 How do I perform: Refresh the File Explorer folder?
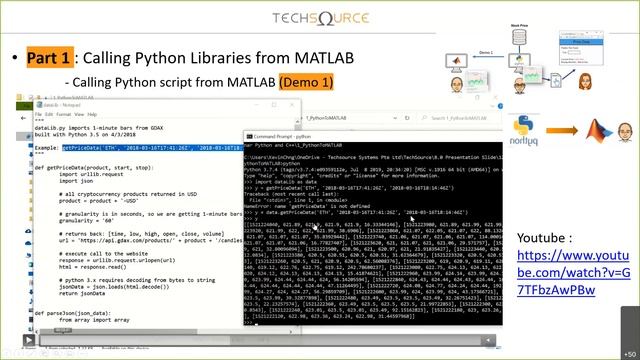[x=407, y=118]
